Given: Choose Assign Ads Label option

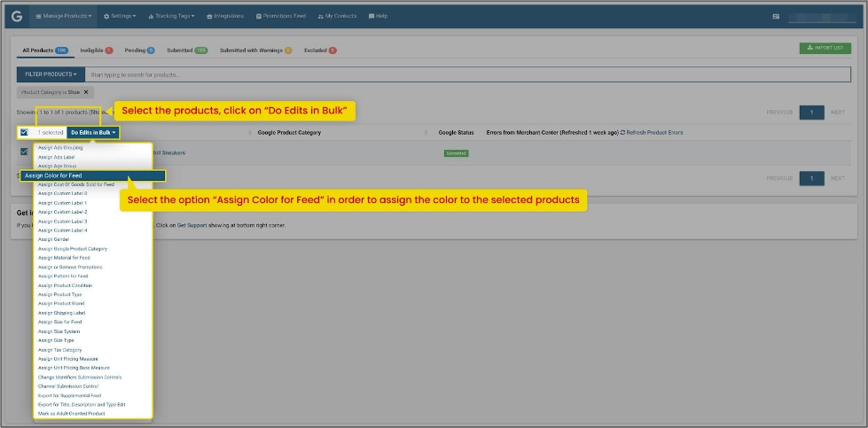Looking at the screenshot, I should tap(57, 157).
